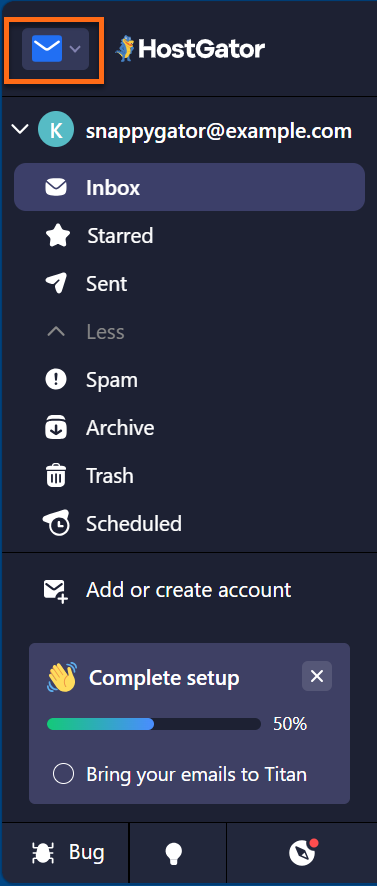This screenshot has height=886, width=377.
Task: Click the Scheduled clock icon
Action: click(x=57, y=523)
